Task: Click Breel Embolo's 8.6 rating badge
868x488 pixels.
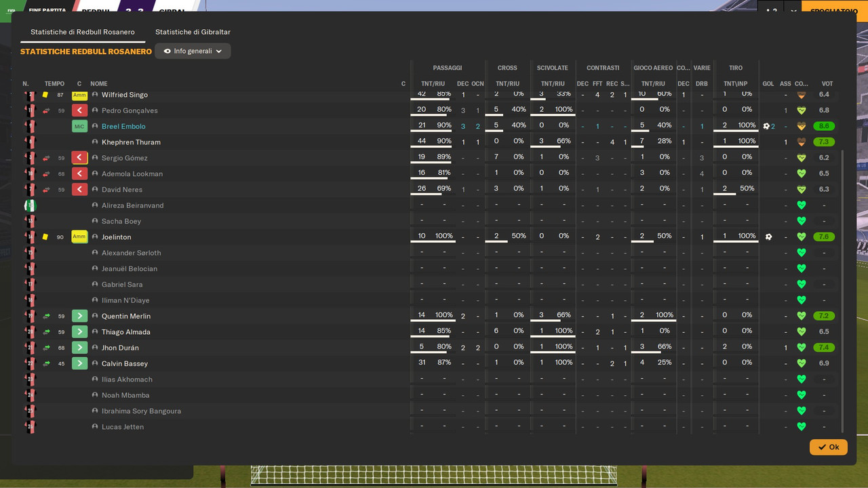Action: click(x=824, y=126)
